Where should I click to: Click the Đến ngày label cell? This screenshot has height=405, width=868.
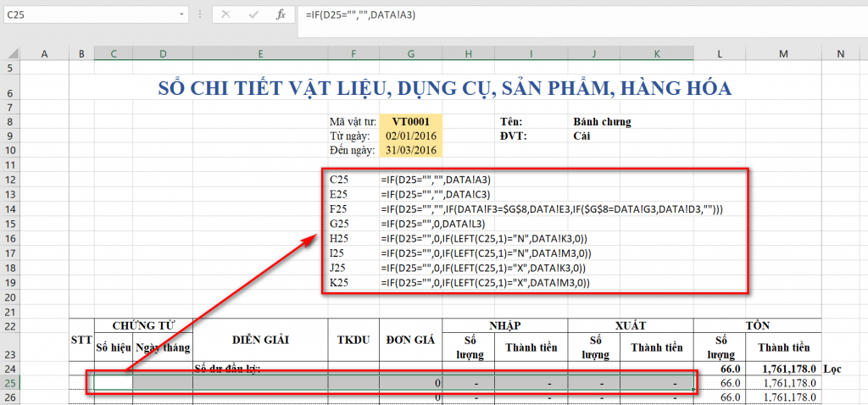tap(353, 151)
